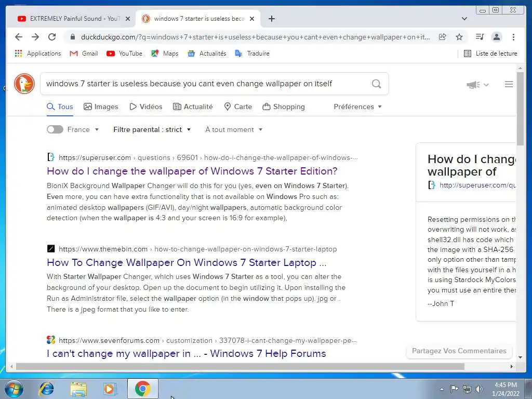Open the superuser 'How do I change the wallpaper' result
The width and height of the screenshot is (532, 399).
click(x=192, y=171)
